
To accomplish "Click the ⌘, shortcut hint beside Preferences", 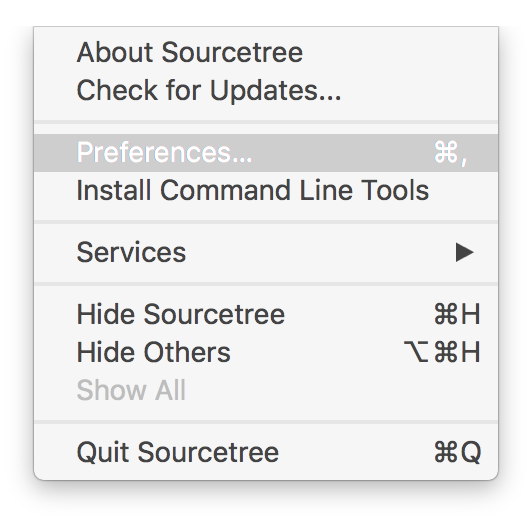I will [451, 153].
